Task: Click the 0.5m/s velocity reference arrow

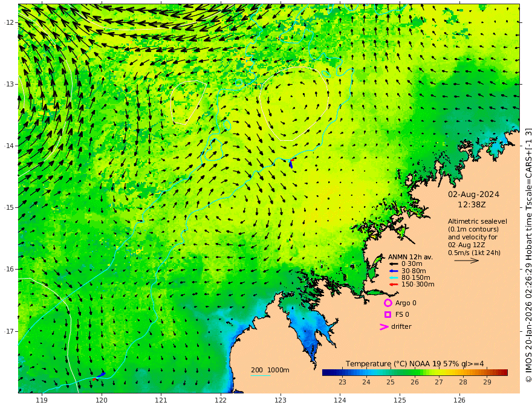Action: [467, 261]
